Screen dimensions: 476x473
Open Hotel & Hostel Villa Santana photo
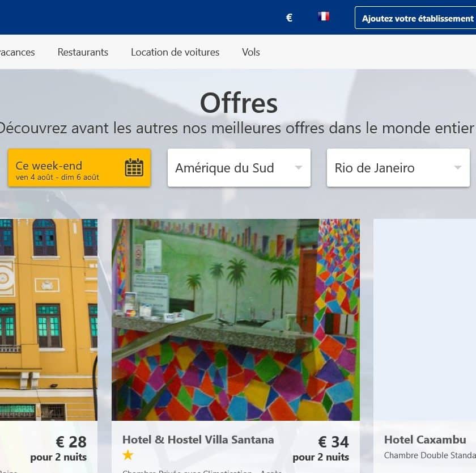tap(236, 319)
